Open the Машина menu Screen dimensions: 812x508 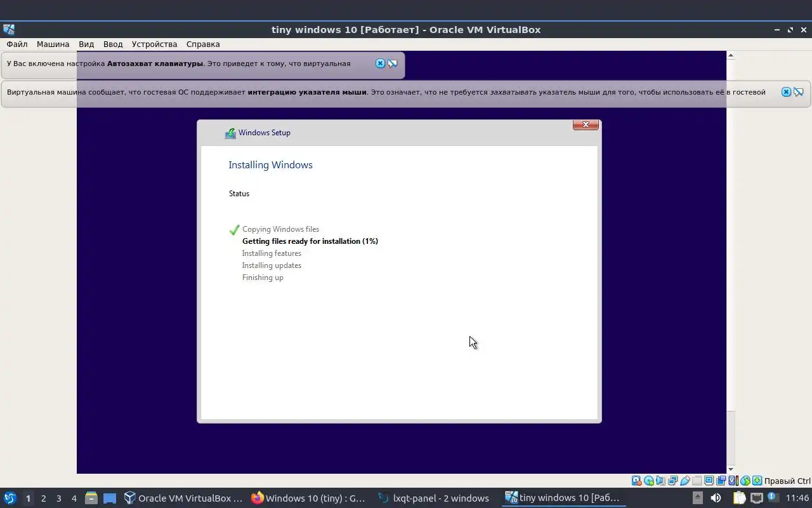53,44
